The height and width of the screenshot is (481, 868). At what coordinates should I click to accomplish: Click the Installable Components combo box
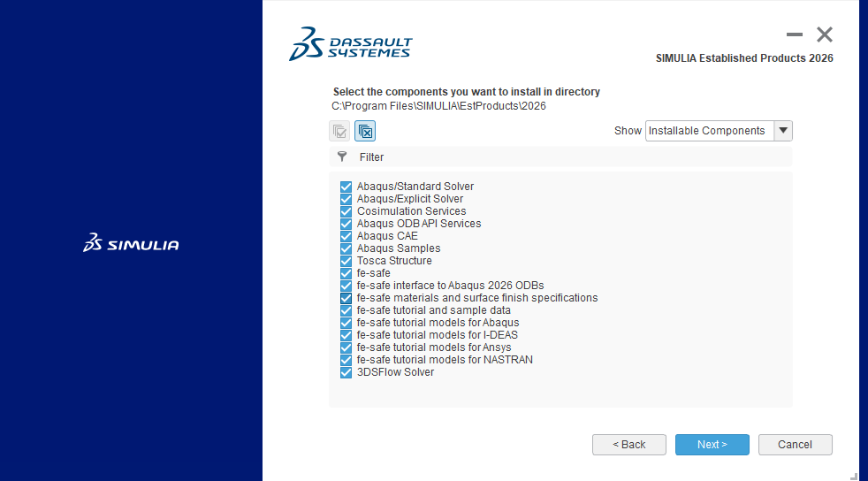click(709, 131)
